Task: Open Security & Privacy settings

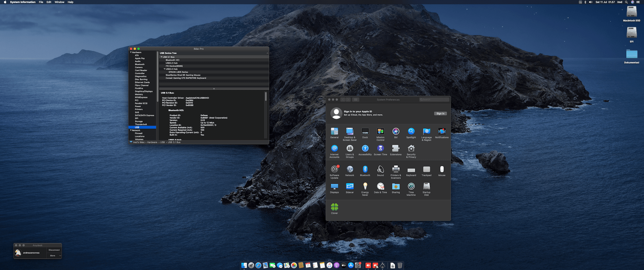Action: (x=411, y=149)
